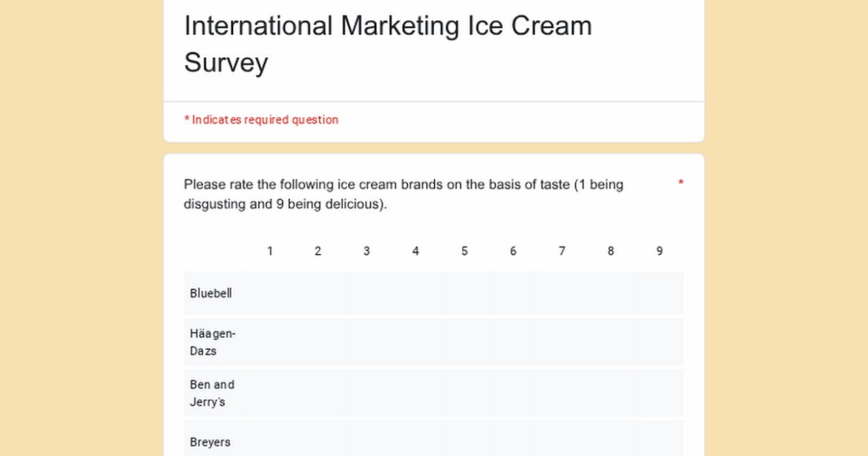This screenshot has height=456, width=868.
Task: Select rating 4 for Häagen-Dazs
Action: [x=415, y=342]
